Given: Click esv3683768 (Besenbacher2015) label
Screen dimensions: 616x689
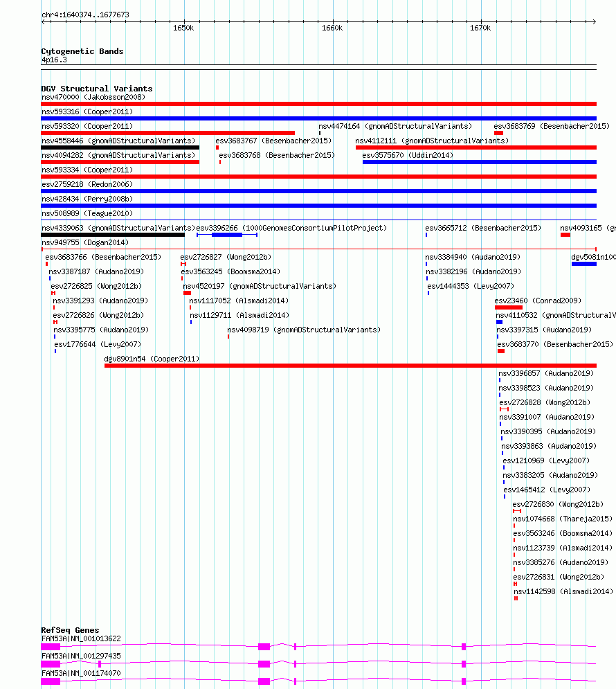Looking at the screenshot, I should [277, 155].
